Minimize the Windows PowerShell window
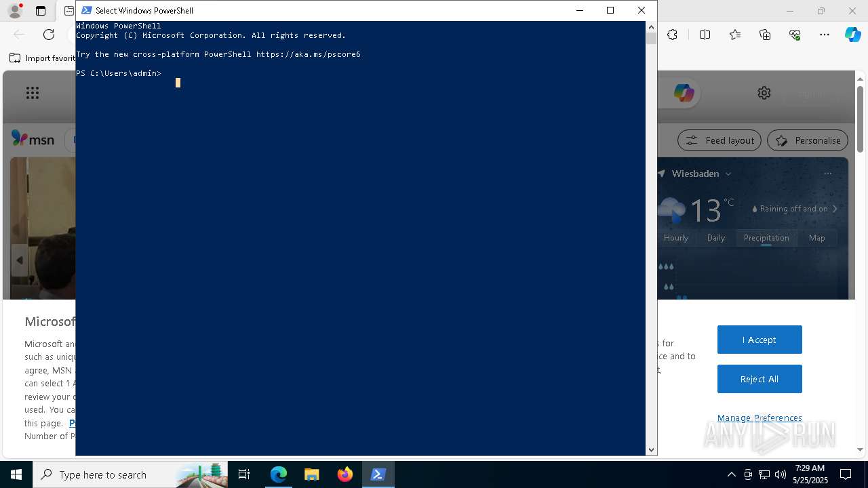Viewport: 868px width, 488px height. click(x=579, y=10)
